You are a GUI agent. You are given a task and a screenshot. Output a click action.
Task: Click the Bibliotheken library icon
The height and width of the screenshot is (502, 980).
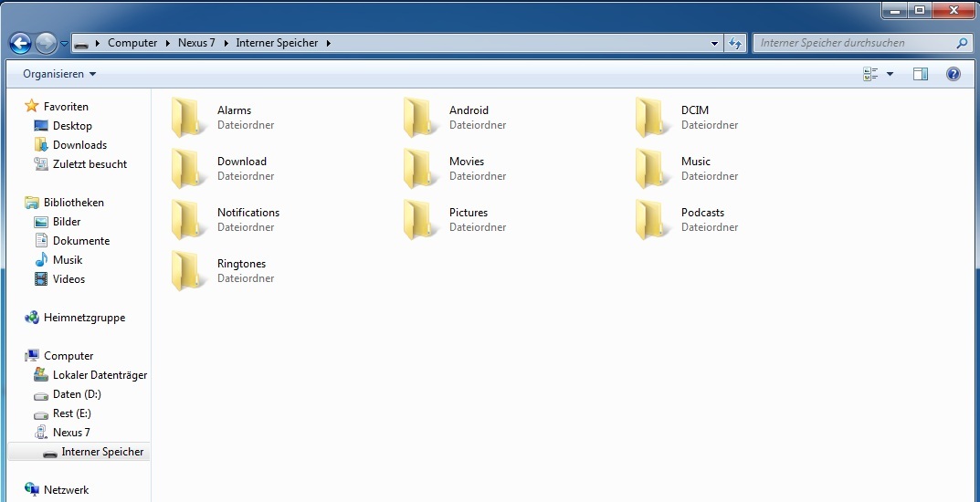[32, 203]
